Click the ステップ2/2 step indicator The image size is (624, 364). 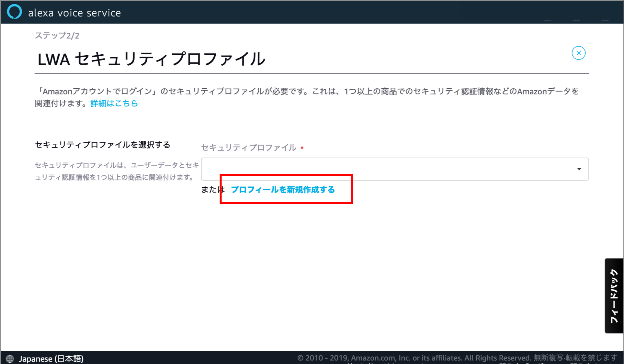point(57,36)
